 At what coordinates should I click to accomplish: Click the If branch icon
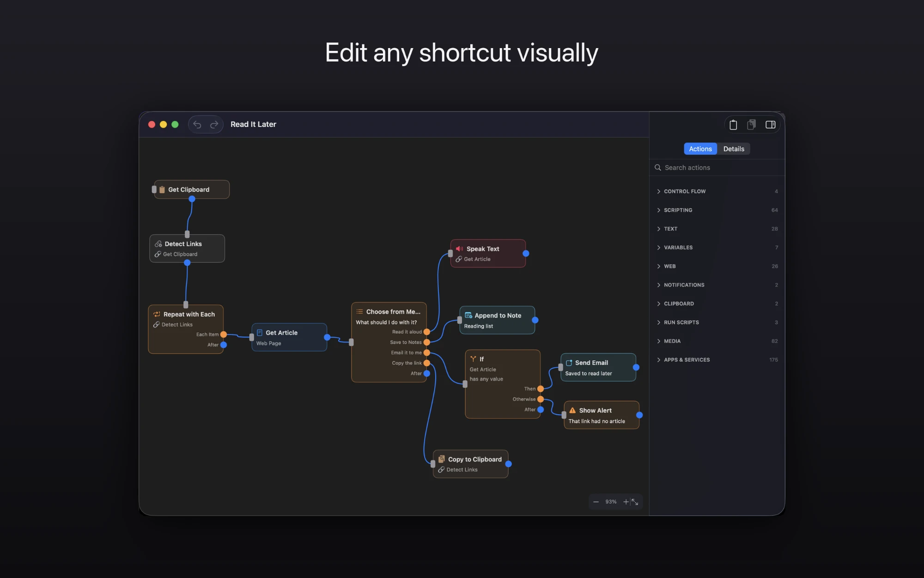pos(473,359)
